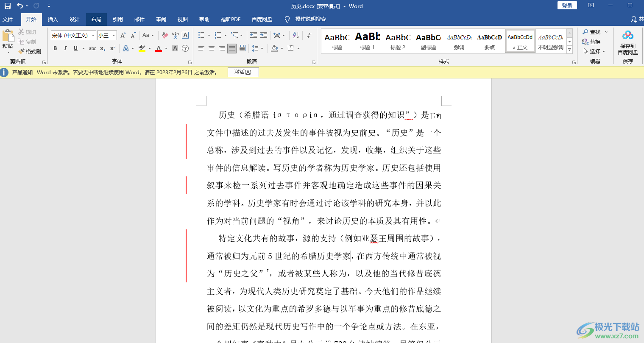Viewport: 644px width, 343px height.
Task: Apply the 标题 1 heading style
Action: click(x=367, y=41)
